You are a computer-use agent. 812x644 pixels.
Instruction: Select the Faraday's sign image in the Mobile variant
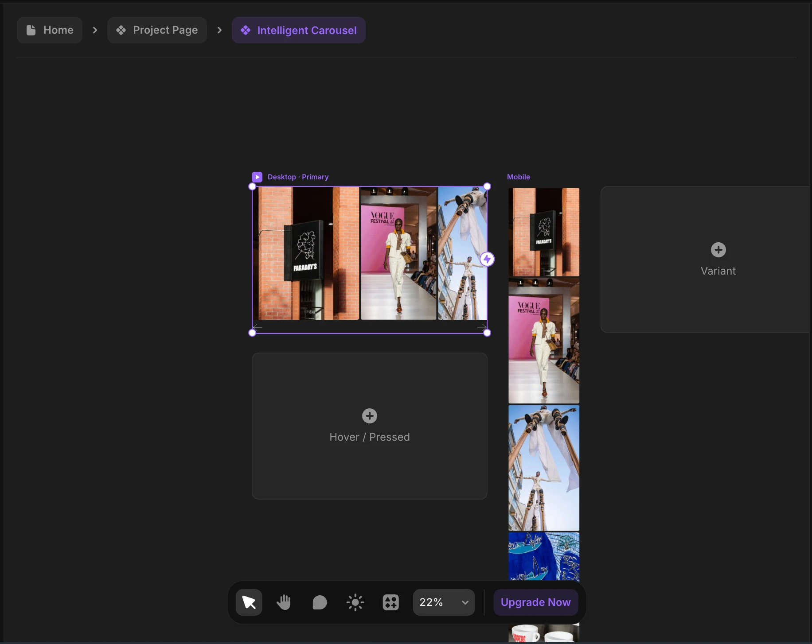click(x=544, y=232)
